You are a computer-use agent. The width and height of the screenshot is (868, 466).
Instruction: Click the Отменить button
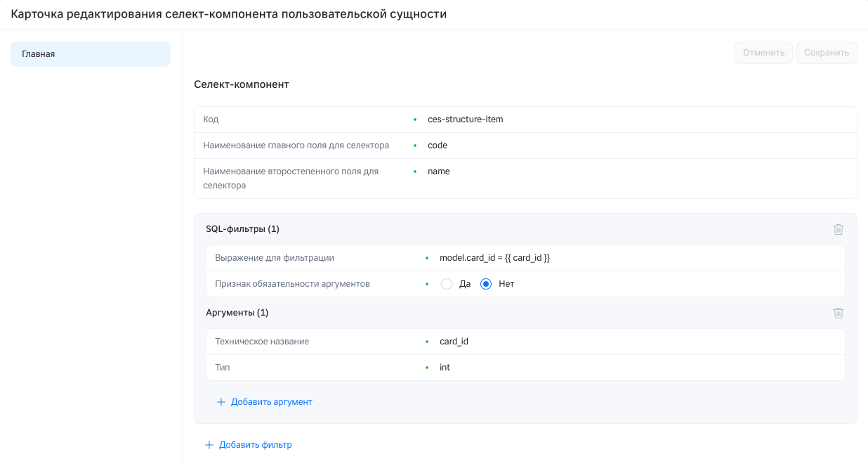click(764, 53)
